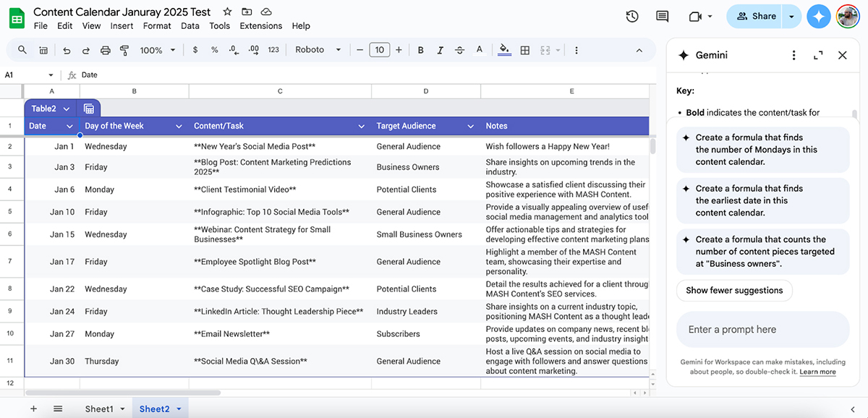
Task: Click Show fewer suggestions in Gemini
Action: point(734,290)
